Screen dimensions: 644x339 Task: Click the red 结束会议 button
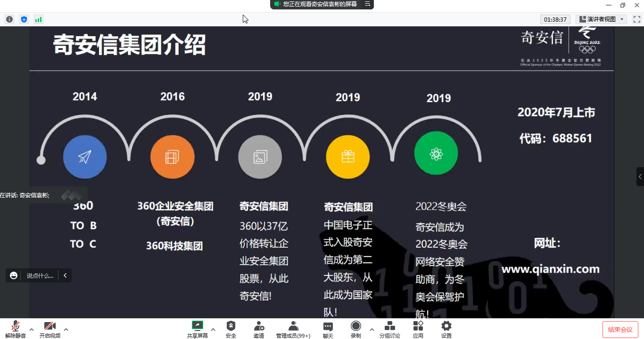click(x=620, y=330)
